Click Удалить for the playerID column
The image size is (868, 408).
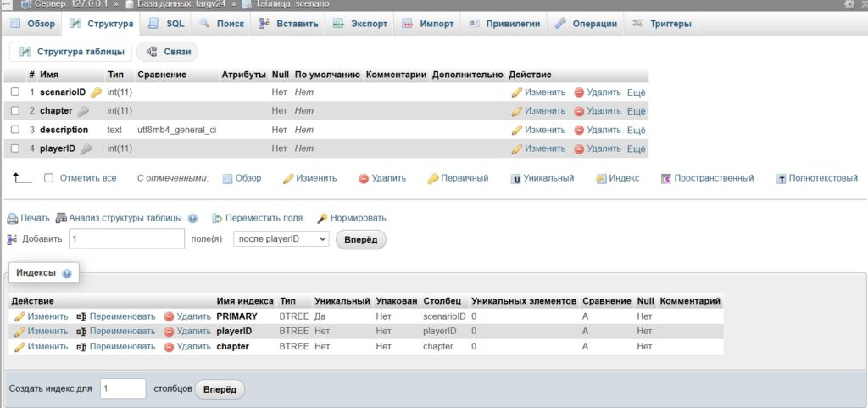598,148
